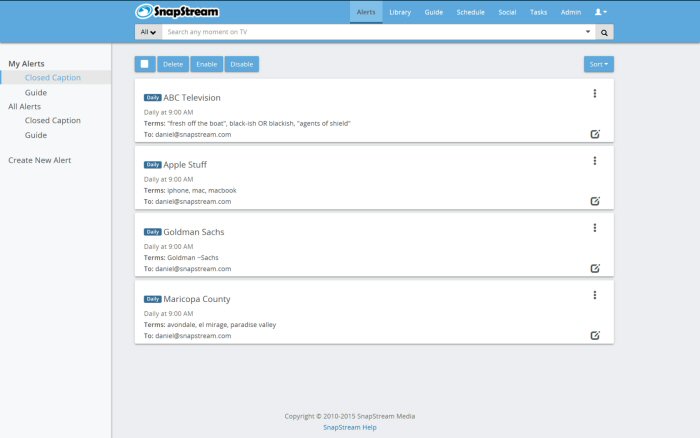
Task: Open the Tasks tab
Action: tap(538, 12)
